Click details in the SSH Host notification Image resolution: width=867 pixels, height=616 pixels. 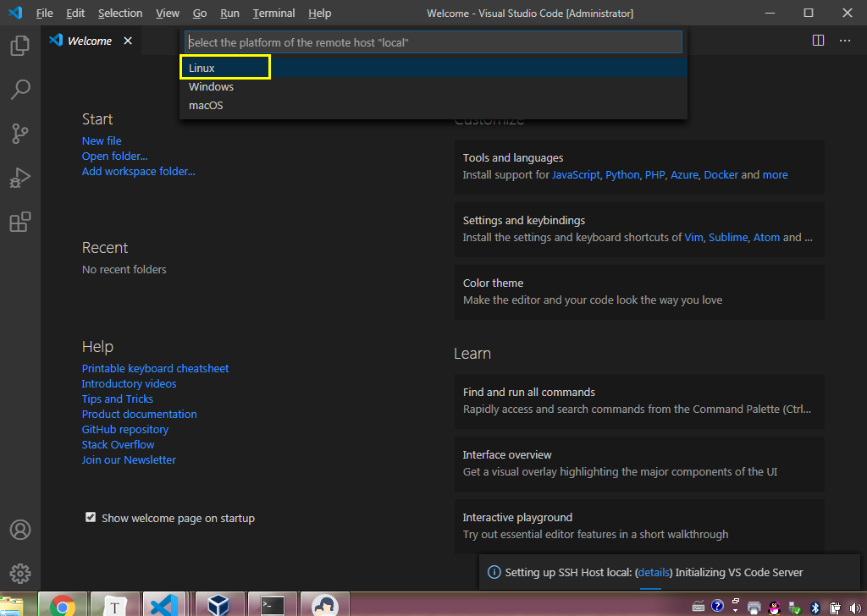tap(653, 573)
